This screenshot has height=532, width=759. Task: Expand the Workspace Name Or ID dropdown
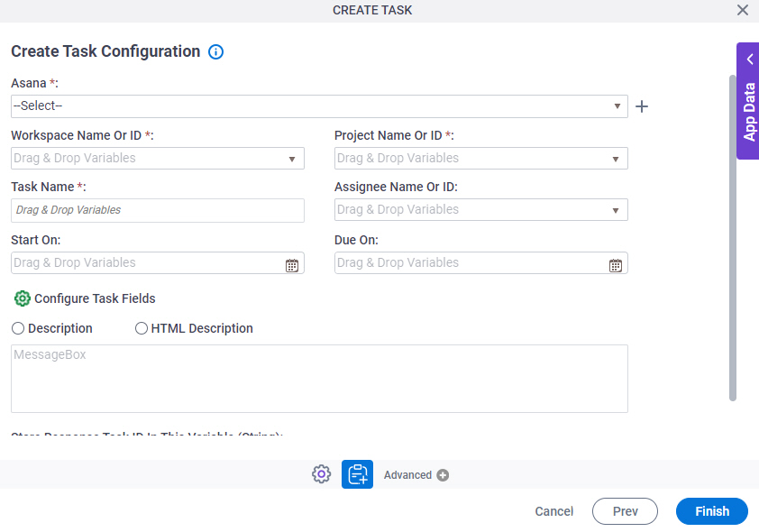pyautogui.click(x=292, y=160)
